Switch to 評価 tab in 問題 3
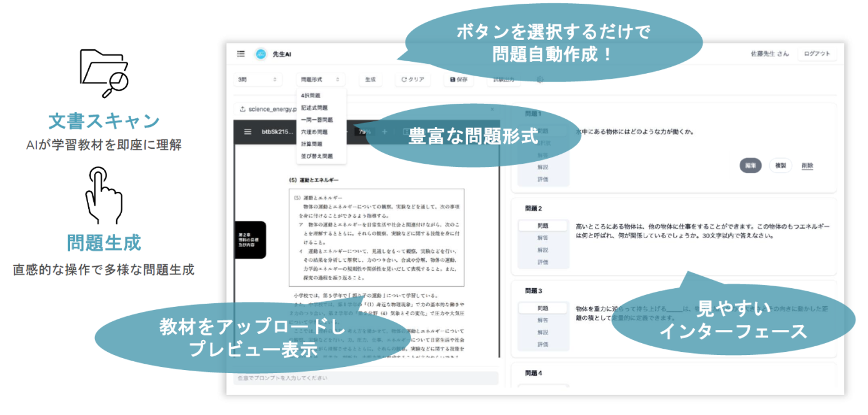 (543, 344)
